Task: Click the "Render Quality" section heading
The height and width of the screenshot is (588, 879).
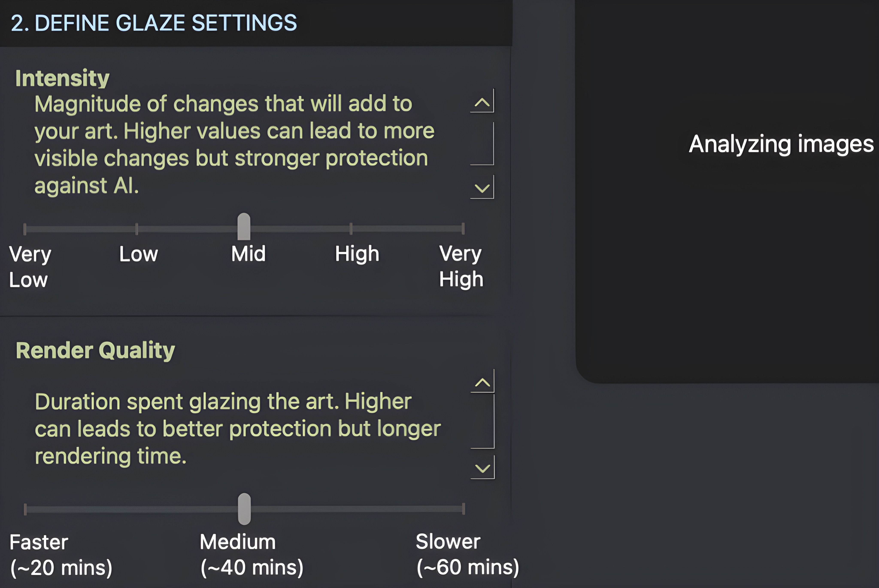Action: pyautogui.click(x=95, y=350)
